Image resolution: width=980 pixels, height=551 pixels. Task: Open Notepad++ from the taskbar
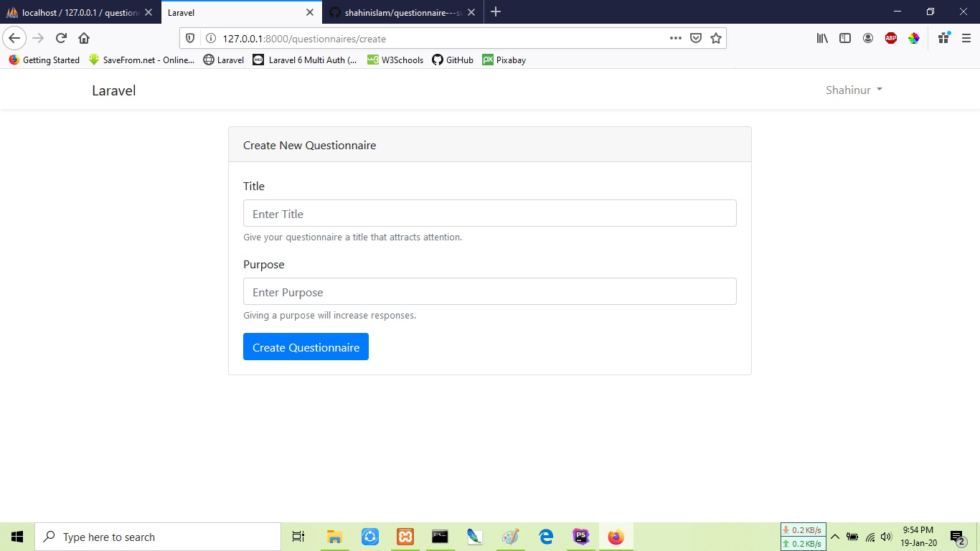coord(475,536)
